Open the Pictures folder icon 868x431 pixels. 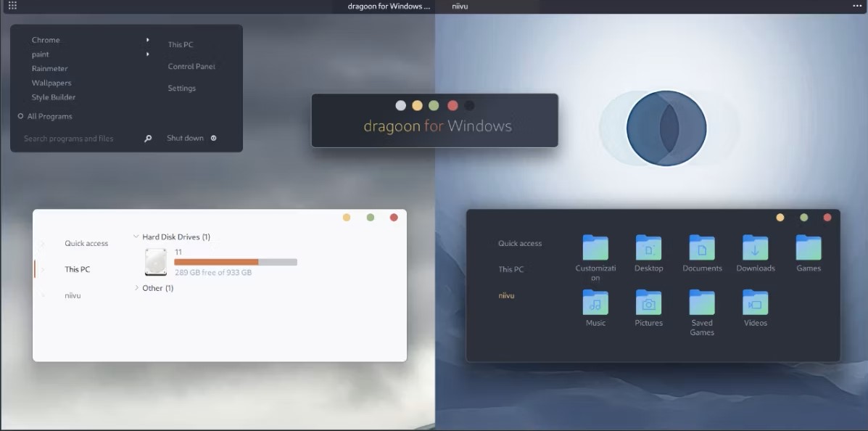pos(648,303)
